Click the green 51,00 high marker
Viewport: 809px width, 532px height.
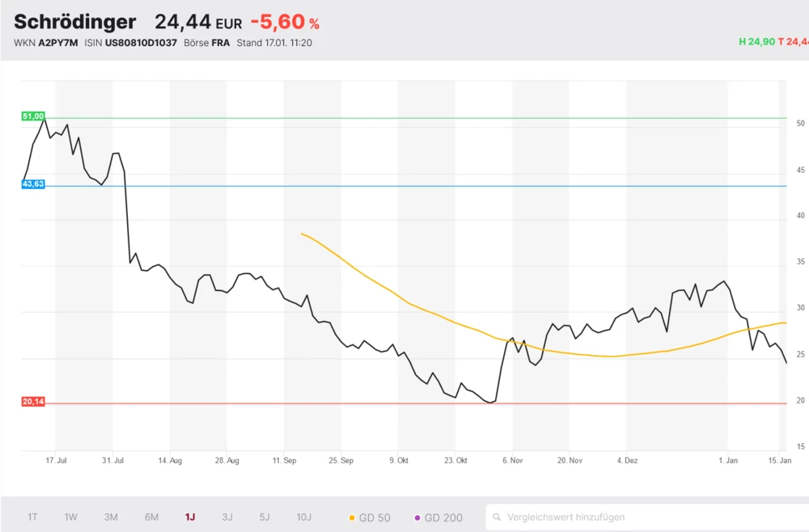click(x=33, y=116)
